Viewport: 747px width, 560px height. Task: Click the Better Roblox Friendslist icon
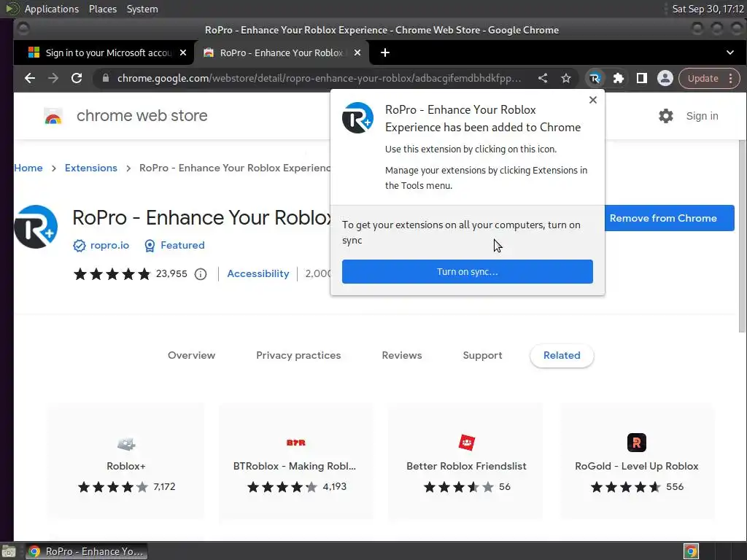466,443
